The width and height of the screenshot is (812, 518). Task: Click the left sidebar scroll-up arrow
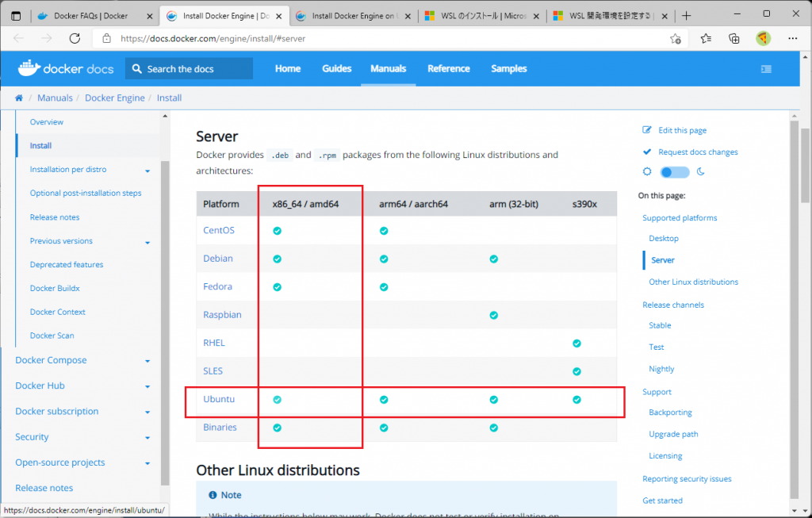coord(165,116)
